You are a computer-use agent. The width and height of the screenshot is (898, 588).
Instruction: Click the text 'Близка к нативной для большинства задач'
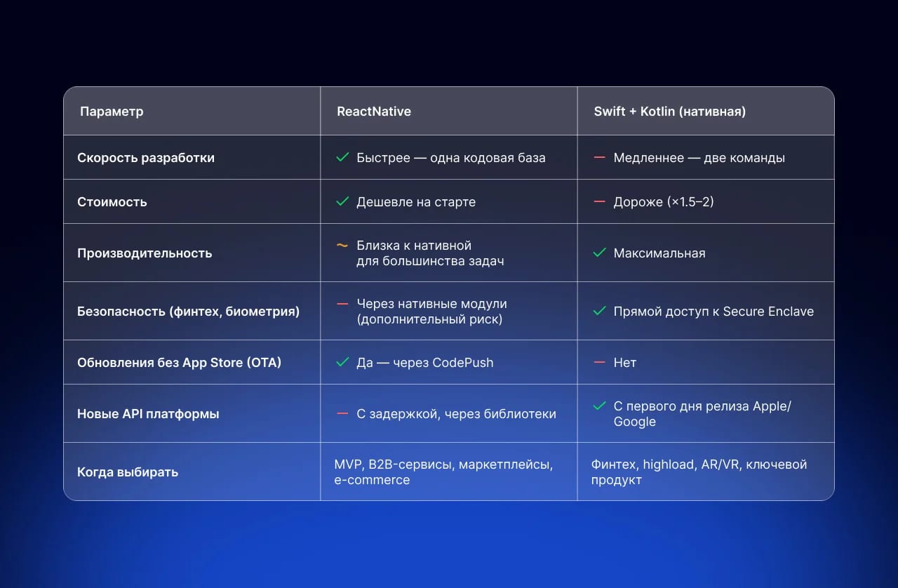click(x=430, y=253)
